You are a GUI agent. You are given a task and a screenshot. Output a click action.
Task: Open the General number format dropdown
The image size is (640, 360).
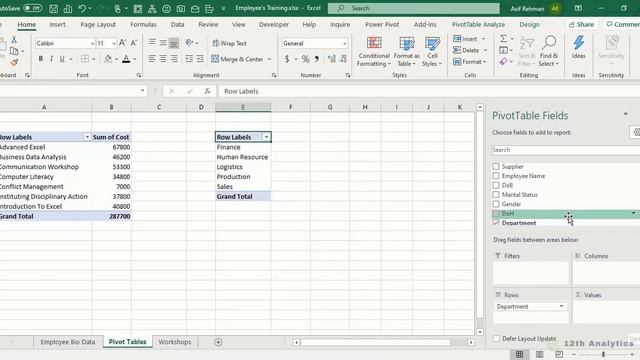pos(344,43)
